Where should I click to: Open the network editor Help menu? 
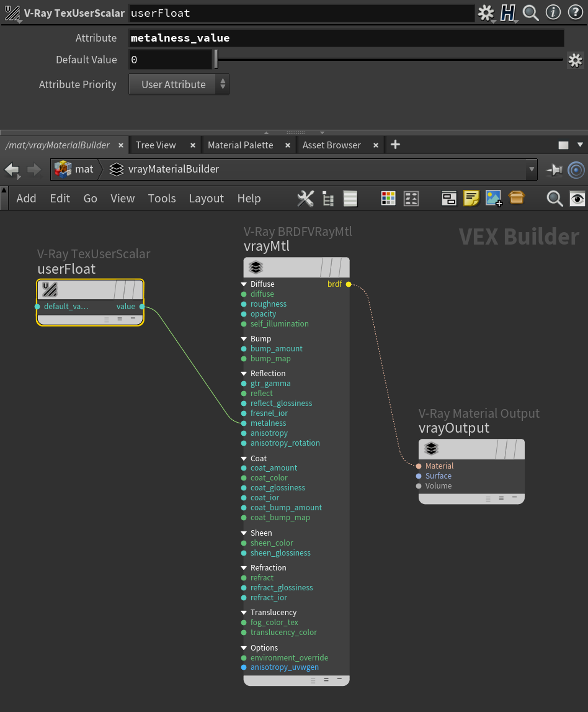pyautogui.click(x=249, y=199)
